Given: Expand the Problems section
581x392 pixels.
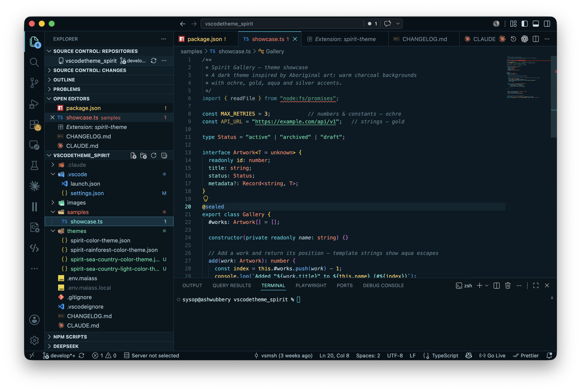Looking at the screenshot, I should [x=109, y=89].
